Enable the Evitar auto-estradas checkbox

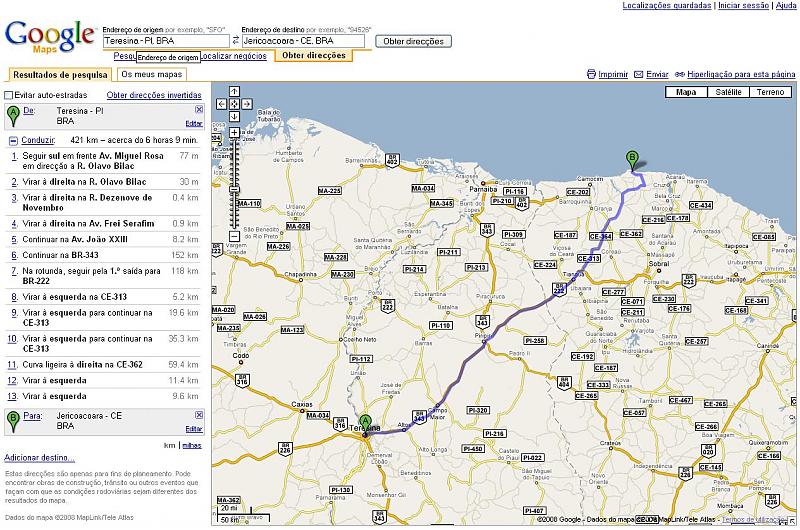(8, 95)
